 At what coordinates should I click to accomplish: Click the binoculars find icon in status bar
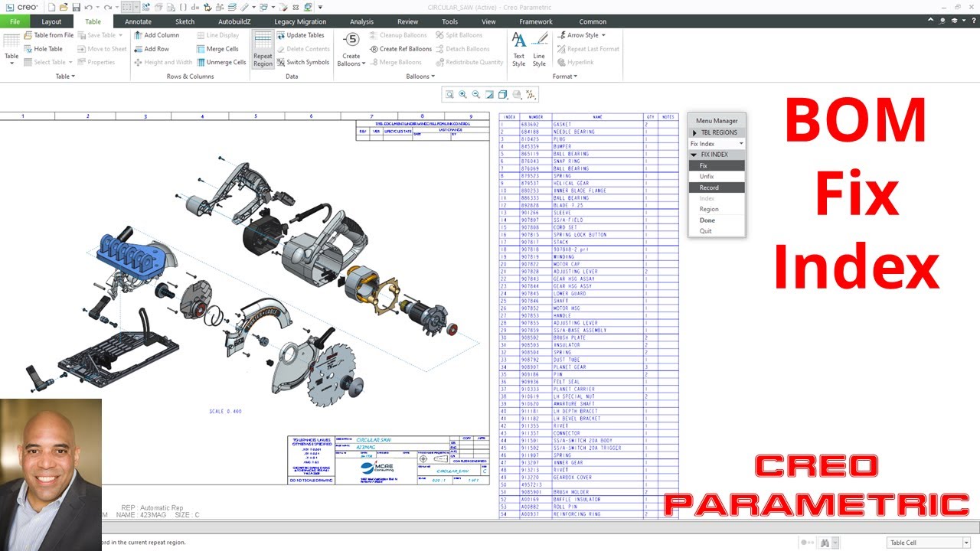tap(825, 543)
